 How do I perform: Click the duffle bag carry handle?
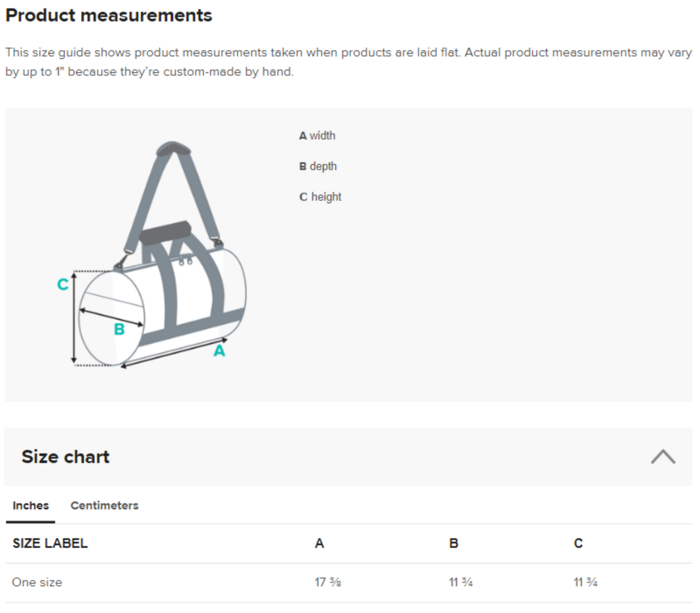click(165, 232)
